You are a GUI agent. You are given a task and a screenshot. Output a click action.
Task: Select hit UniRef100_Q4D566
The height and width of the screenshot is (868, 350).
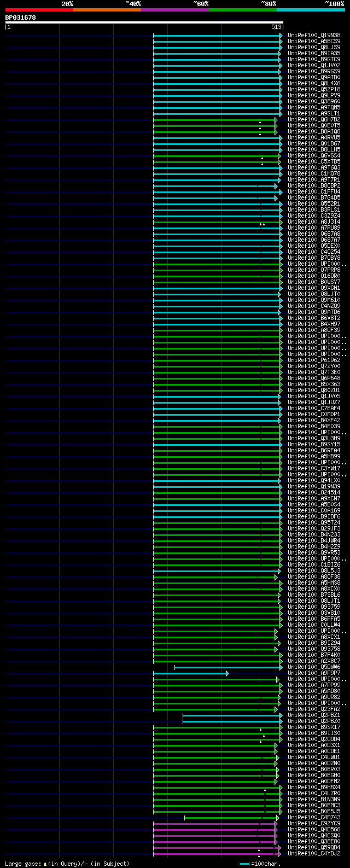314,830
